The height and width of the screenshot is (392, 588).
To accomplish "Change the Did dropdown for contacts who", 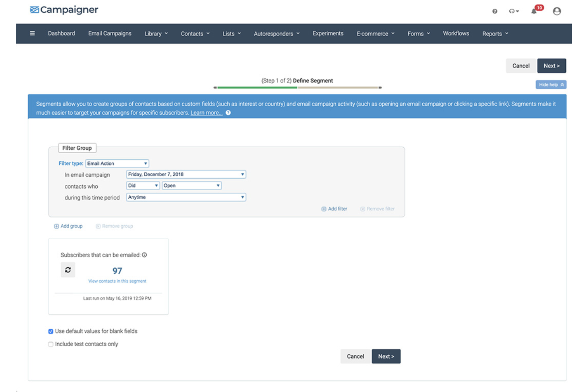I will pos(143,185).
